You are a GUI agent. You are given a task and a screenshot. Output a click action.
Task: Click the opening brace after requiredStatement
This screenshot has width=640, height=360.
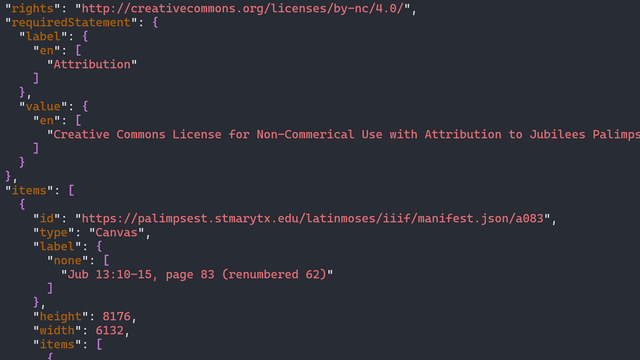(x=155, y=22)
